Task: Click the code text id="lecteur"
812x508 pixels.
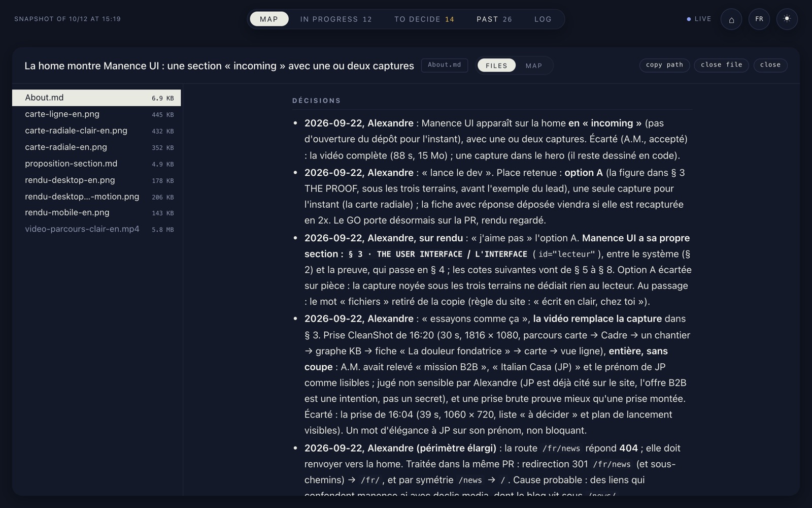Action: (x=567, y=254)
